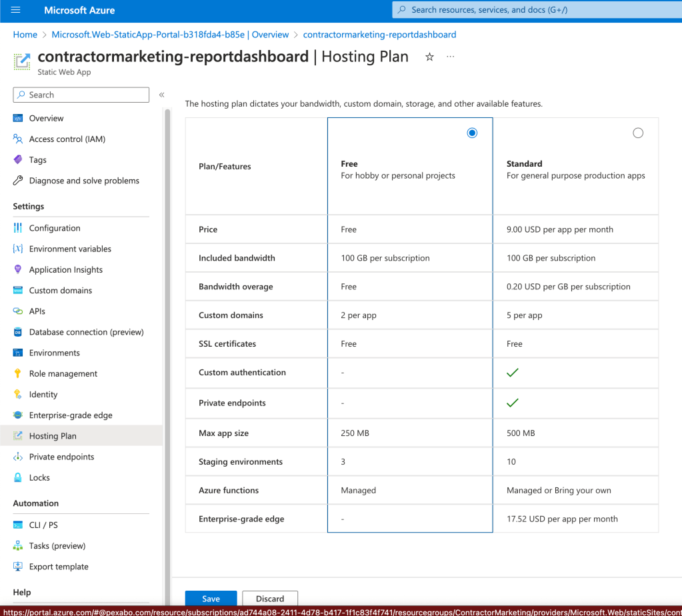682x616 pixels.
Task: Click the sidebar Search input field
Action: [81, 95]
